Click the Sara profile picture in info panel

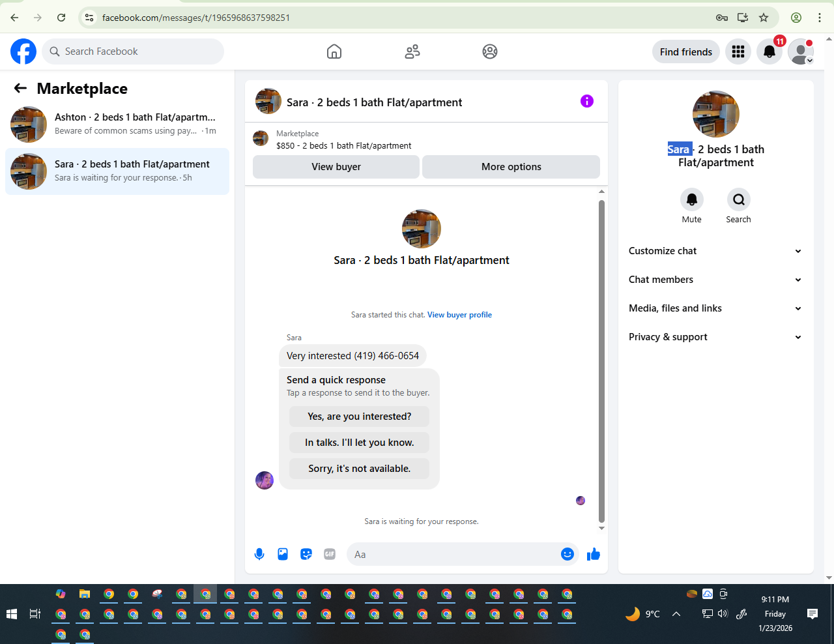click(715, 114)
